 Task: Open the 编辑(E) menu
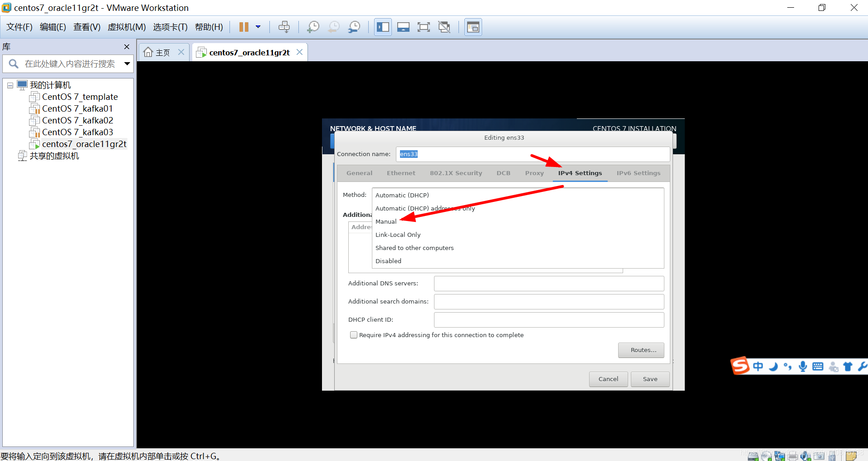click(x=53, y=27)
